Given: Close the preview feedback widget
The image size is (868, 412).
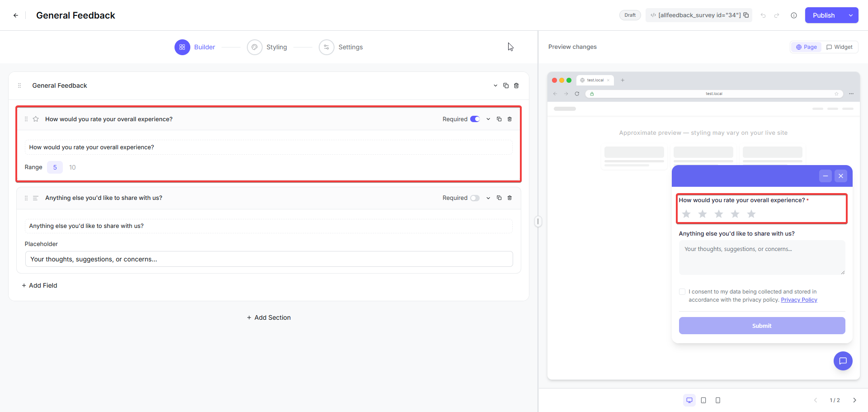Looking at the screenshot, I should coord(841,176).
